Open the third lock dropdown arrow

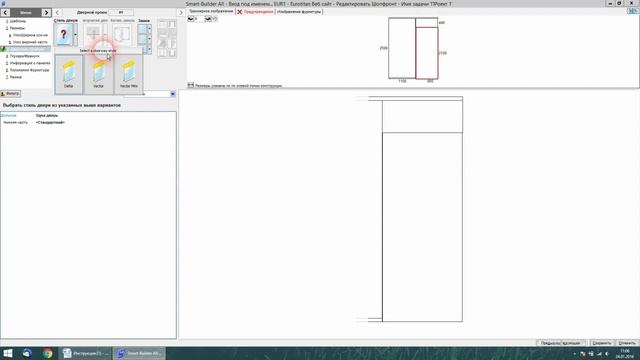coord(149,49)
